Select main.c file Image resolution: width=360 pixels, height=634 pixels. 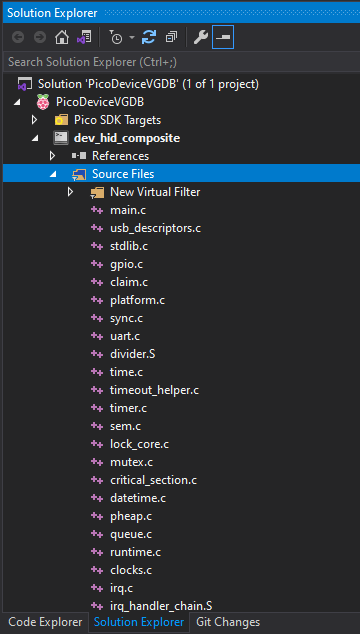[128, 210]
